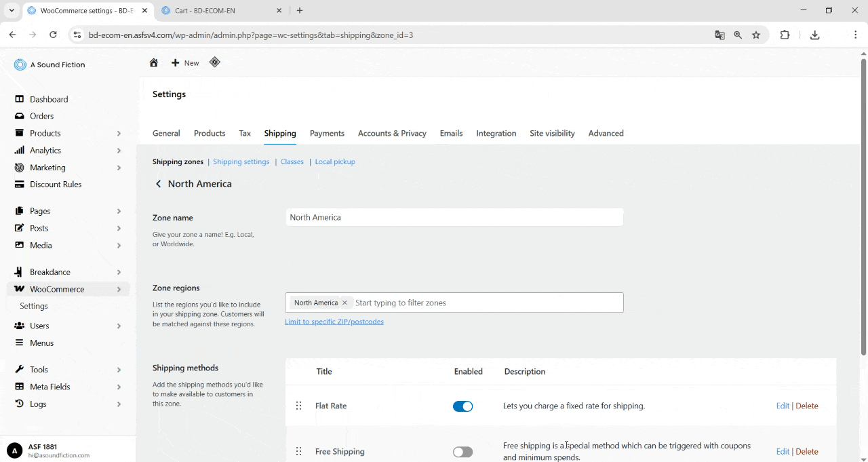The width and height of the screenshot is (868, 462).
Task: Select the Tools wrench icon
Action: 20,369
